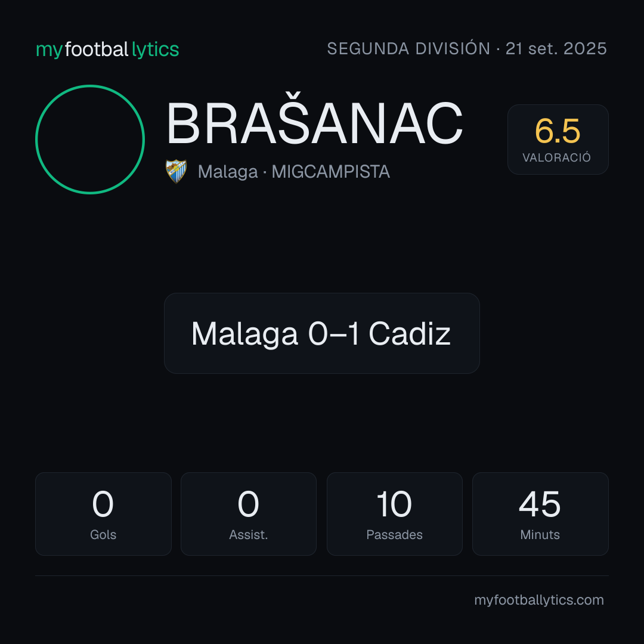
Task: Select the 6.5 Valoració rating badge
Action: (558, 139)
